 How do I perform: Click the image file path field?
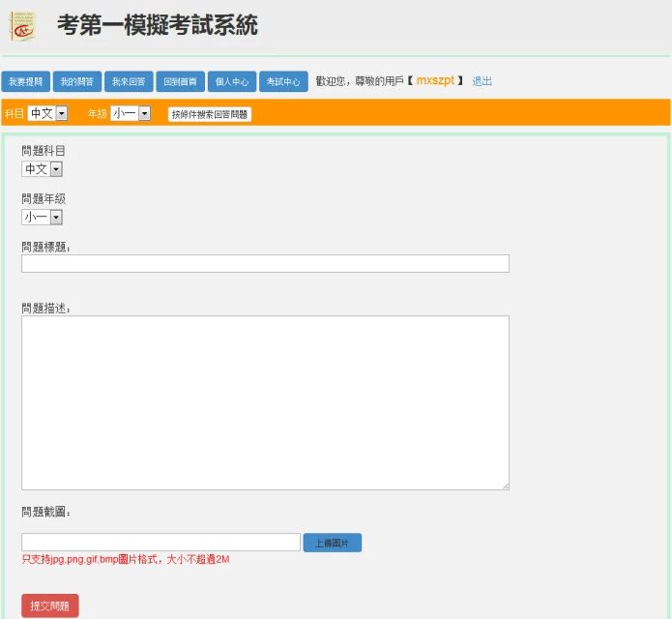coord(161,543)
